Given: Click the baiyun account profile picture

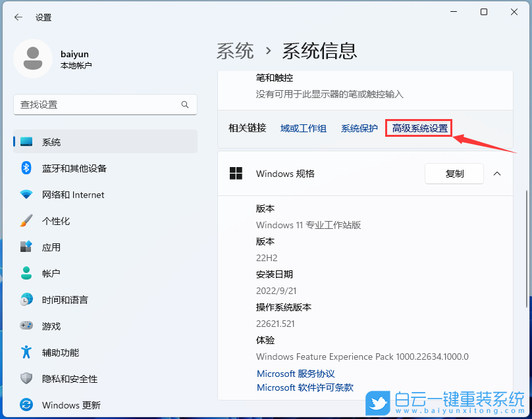Looking at the screenshot, I should [x=32, y=59].
